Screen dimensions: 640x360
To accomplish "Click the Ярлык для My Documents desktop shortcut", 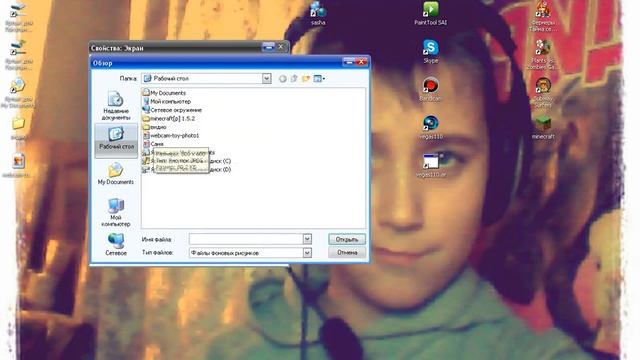I will tap(18, 93).
